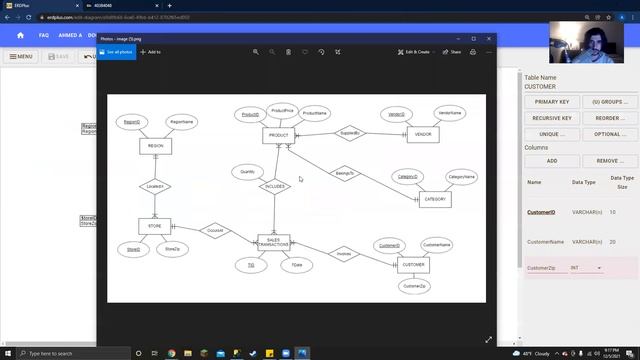Click the print icon in Photos

pyautogui.click(x=473, y=52)
